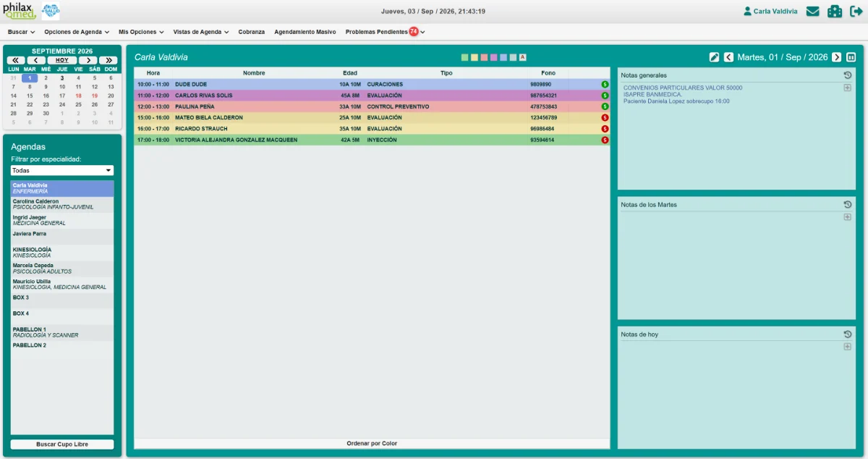Image resolution: width=868 pixels, height=459 pixels.
Task: Click green payment icon on PAULINA PEÑA row
Action: click(605, 107)
